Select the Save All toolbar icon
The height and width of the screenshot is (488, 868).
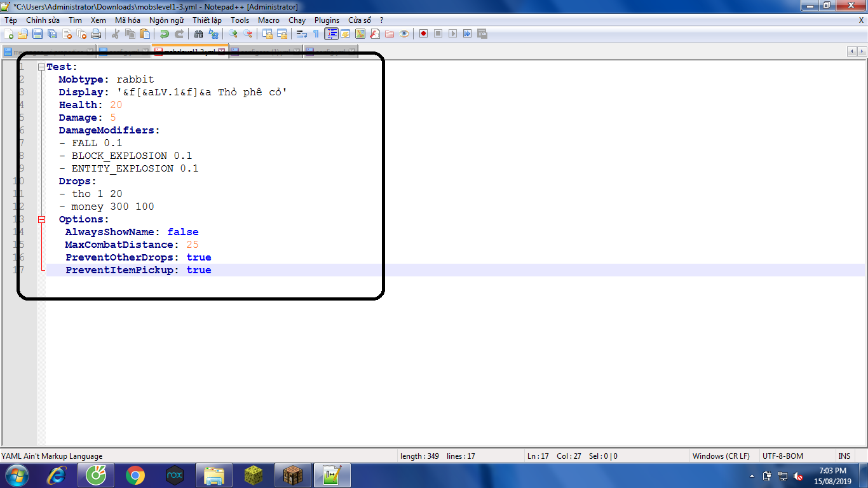(51, 34)
